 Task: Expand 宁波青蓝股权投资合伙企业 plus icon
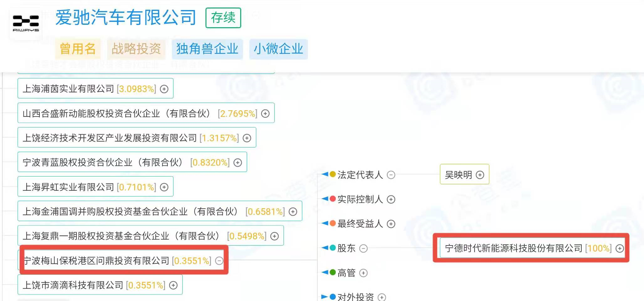pos(238,163)
